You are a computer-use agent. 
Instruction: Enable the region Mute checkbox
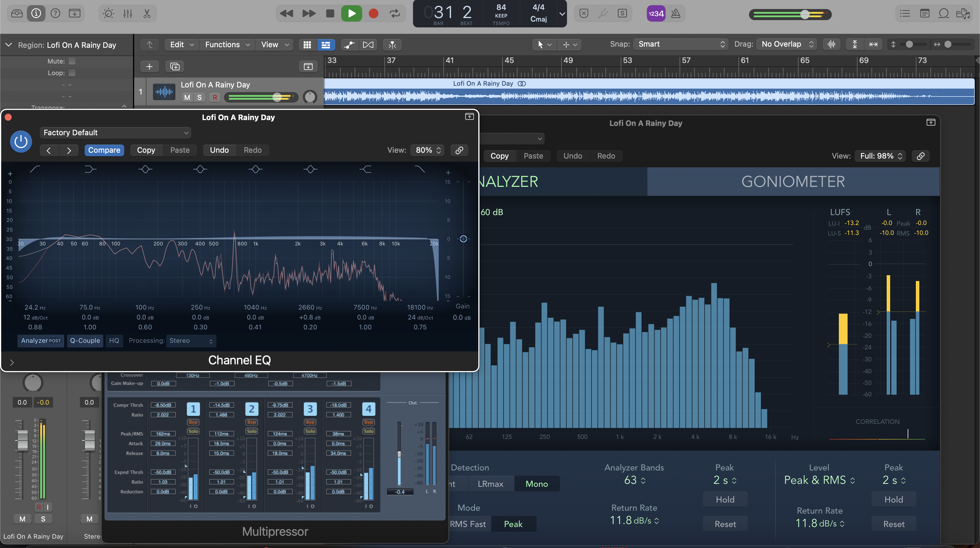(x=72, y=61)
